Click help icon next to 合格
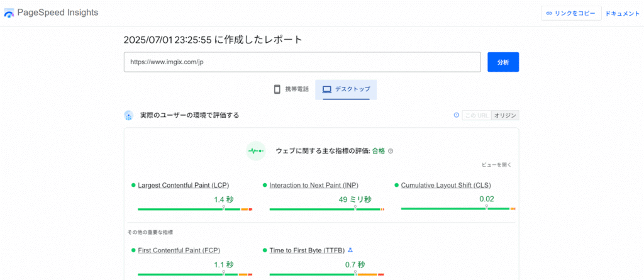The width and height of the screenshot is (644, 280). pyautogui.click(x=391, y=151)
